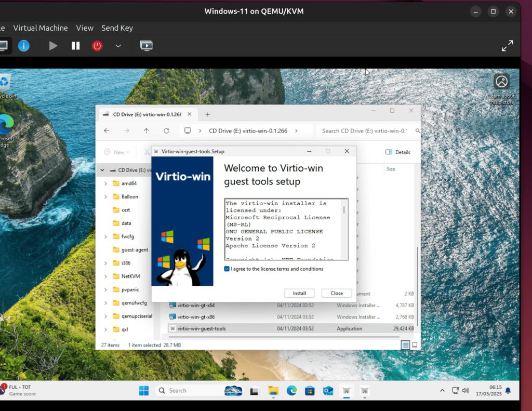Open virtual machine information view
Viewport: 532px width, 411px height.
point(23,46)
